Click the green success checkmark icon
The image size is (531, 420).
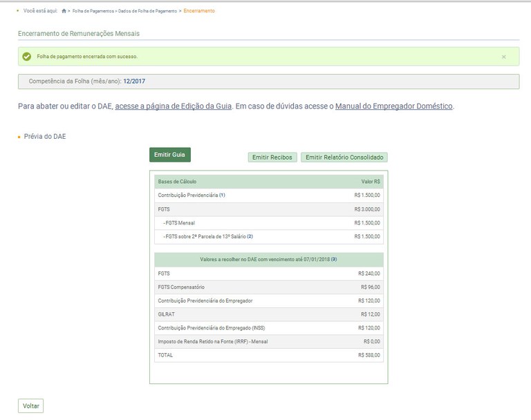pyautogui.click(x=27, y=57)
